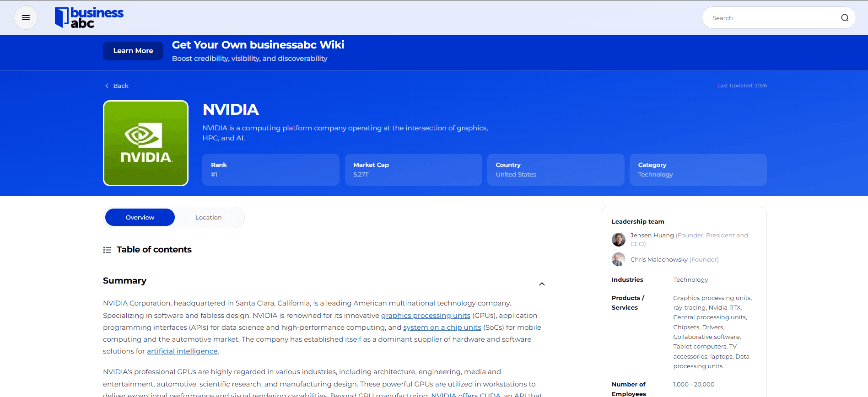
Task: Open the hamburger menu
Action: coord(26,18)
